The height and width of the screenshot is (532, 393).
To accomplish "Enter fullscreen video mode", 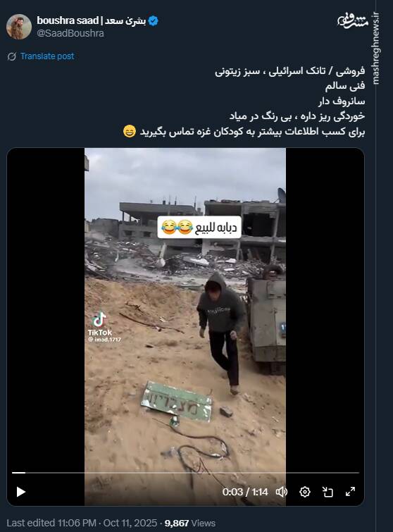I will (x=350, y=491).
